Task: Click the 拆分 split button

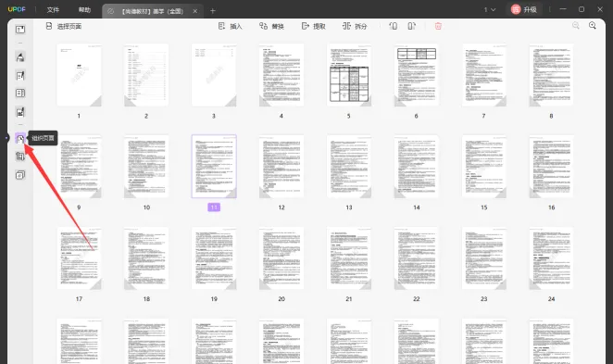Action: [355, 26]
